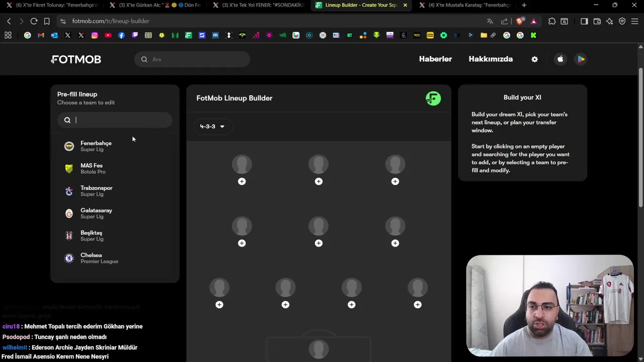Add player to the central midfielder slot
The width and height of the screenshot is (644, 362).
point(318,243)
